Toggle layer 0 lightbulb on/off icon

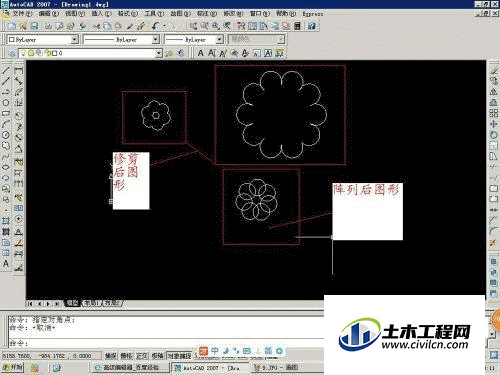tap(24, 53)
